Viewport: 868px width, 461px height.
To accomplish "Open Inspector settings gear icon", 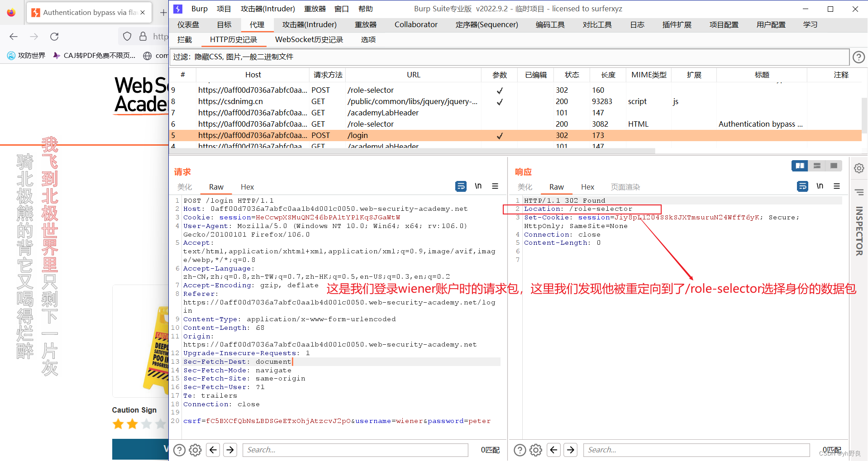I will 859,168.
